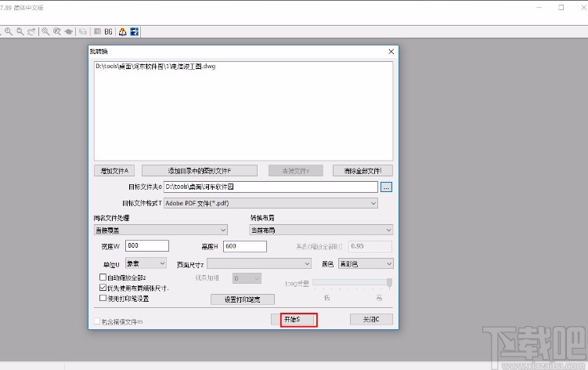Maximize the main application window
Viewport: 588px width, 370px height.
(561, 8)
